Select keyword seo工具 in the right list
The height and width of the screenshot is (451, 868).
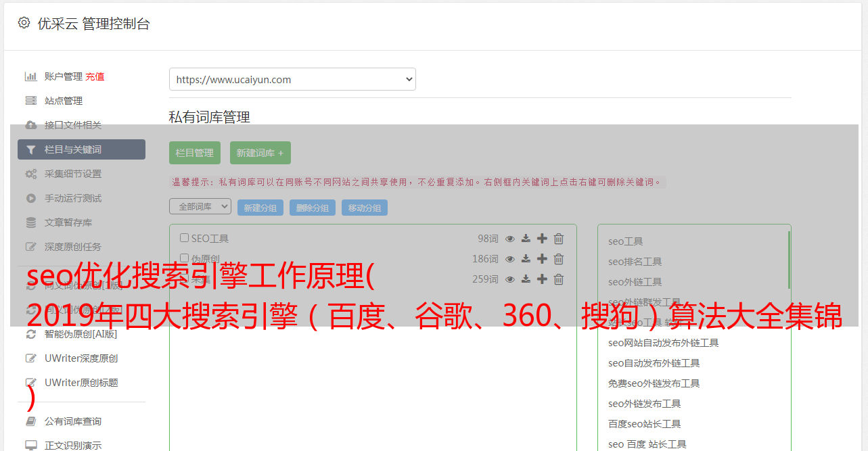(626, 241)
